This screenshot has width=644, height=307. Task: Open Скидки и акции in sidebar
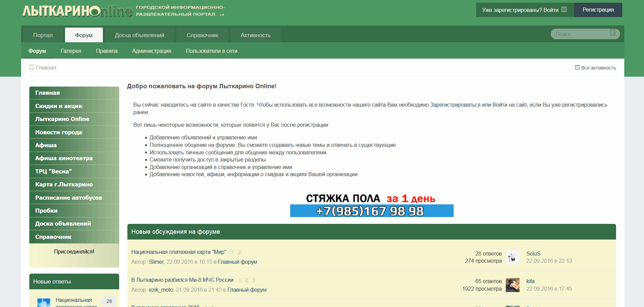click(x=74, y=106)
